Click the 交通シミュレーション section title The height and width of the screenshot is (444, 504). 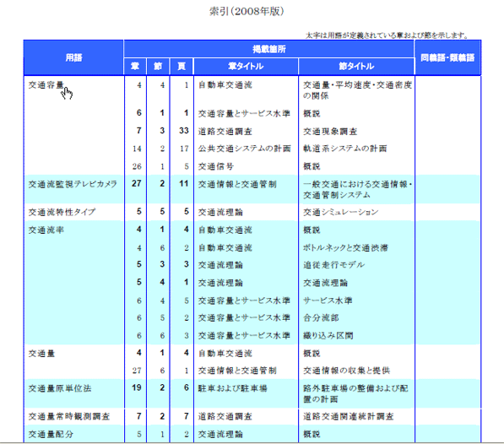tap(341, 212)
